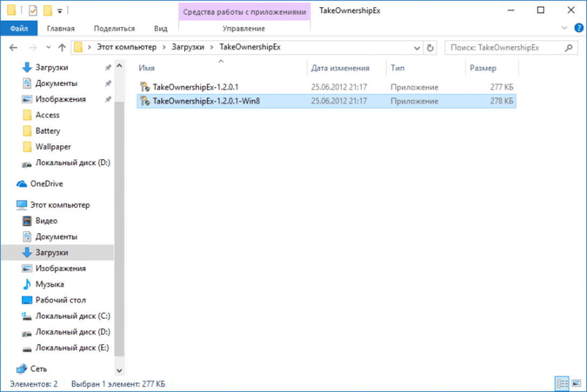Switch to details view icon
Screen dimensions: 587x392
tap(562, 384)
